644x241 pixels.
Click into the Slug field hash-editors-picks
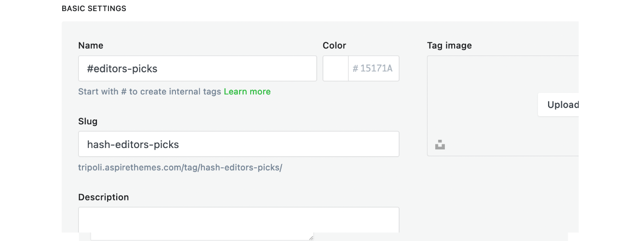[238, 144]
